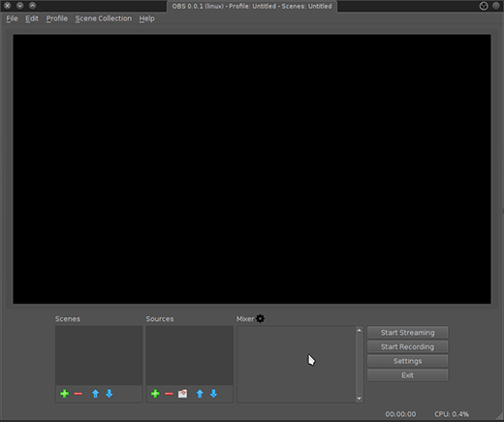
Task: Add a new scene with the green plus
Action: pyautogui.click(x=65, y=394)
